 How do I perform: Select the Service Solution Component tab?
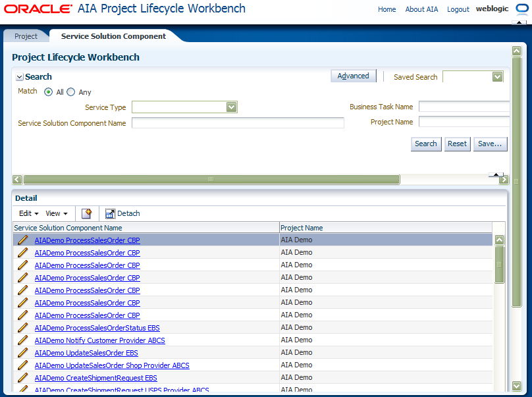(x=113, y=36)
